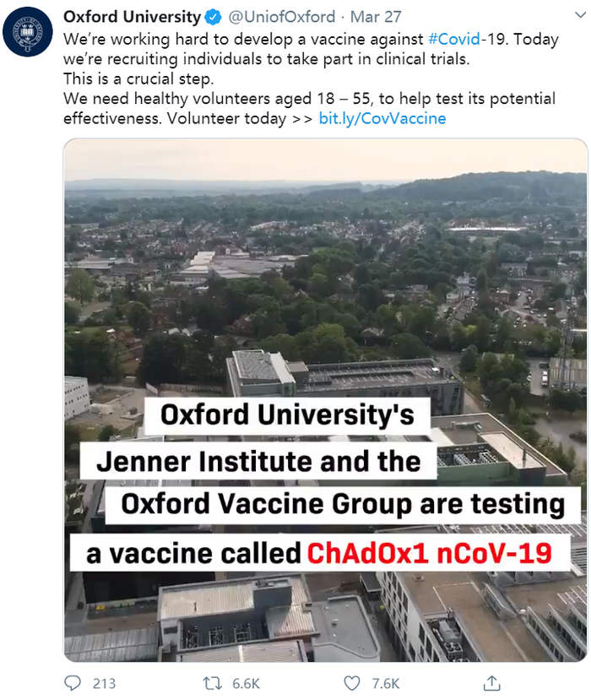
Task: Like the tweet with heart icon
Action: [351, 682]
